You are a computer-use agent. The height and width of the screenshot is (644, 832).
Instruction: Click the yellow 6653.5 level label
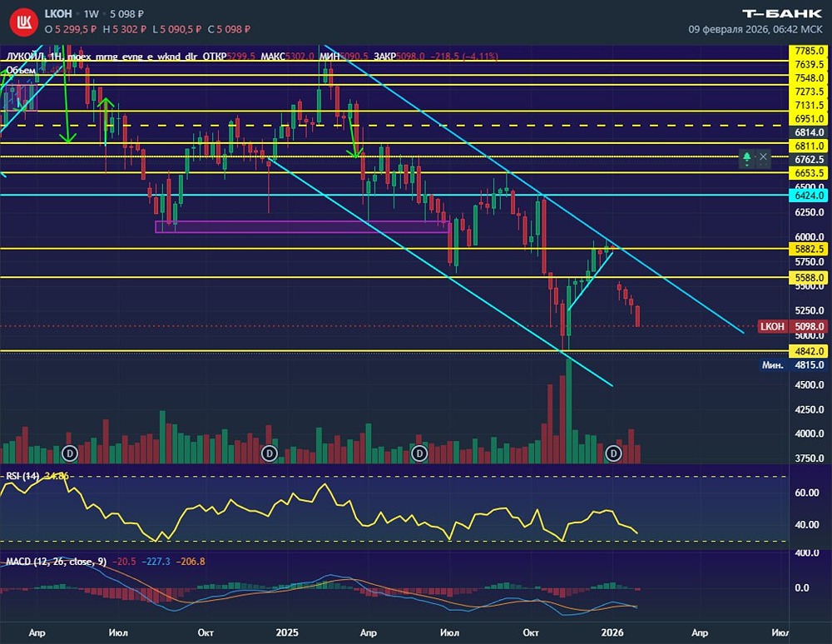(810, 173)
